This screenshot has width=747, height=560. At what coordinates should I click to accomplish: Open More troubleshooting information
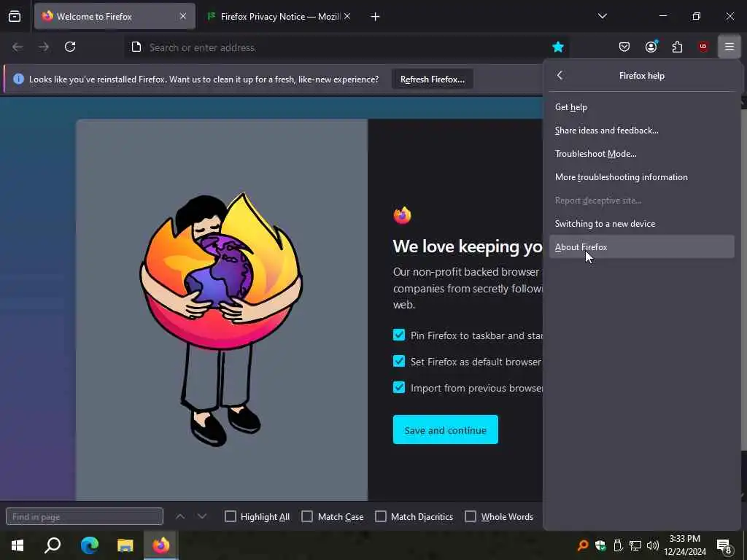(642, 177)
